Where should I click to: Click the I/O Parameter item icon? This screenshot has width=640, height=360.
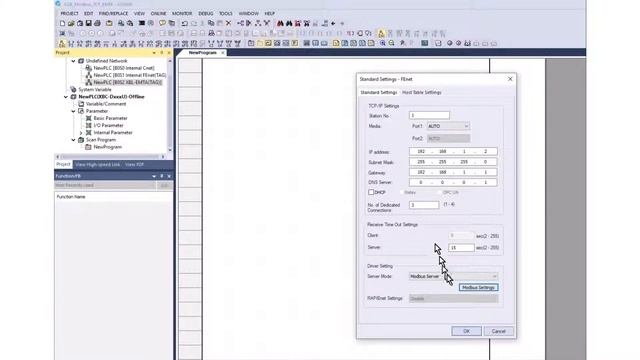(x=88, y=125)
